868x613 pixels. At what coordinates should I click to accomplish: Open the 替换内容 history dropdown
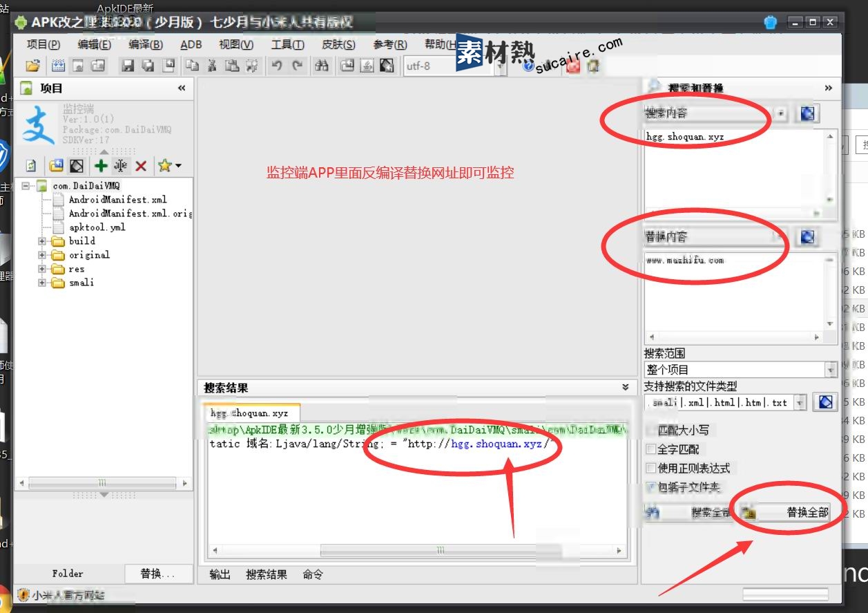click(780, 237)
